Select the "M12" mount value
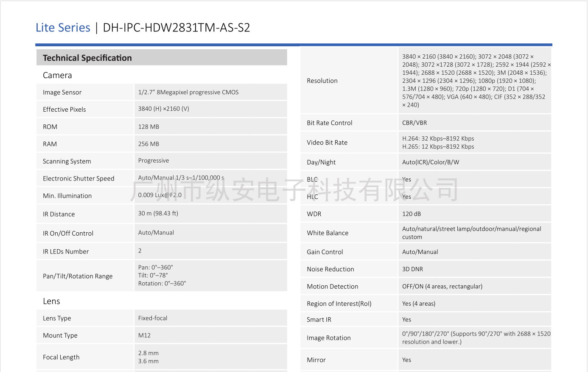 tap(144, 335)
